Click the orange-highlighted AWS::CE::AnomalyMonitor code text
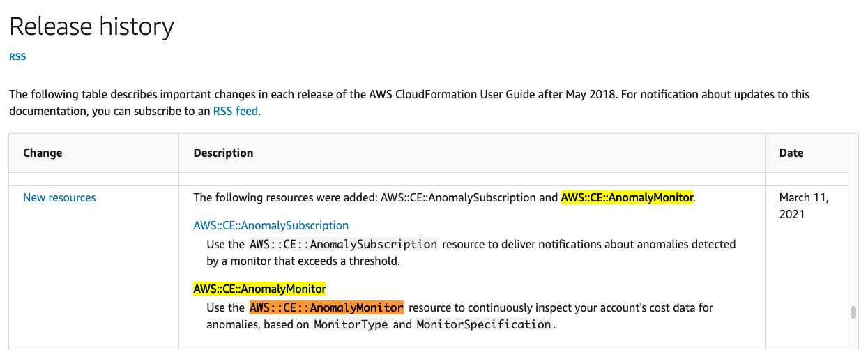This screenshot has width=868, height=350. click(326, 307)
